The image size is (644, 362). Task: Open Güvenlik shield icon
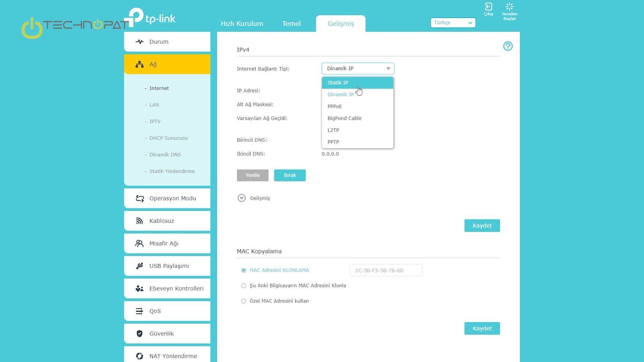(140, 334)
